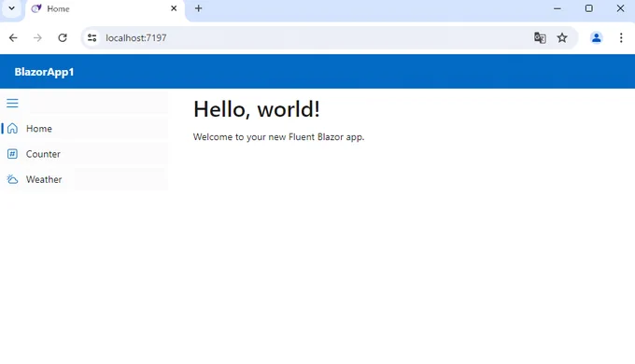The image size is (635, 364).
Task: Open Chrome three-dot menu
Action: pyautogui.click(x=621, y=38)
